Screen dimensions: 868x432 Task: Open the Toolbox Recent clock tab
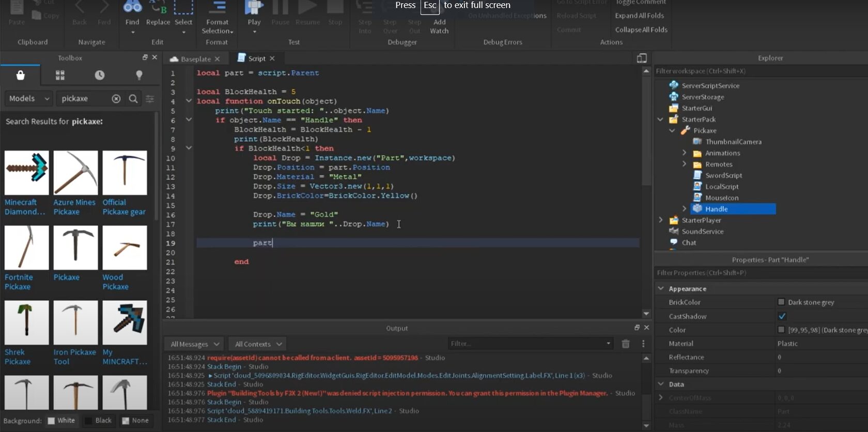coord(100,75)
